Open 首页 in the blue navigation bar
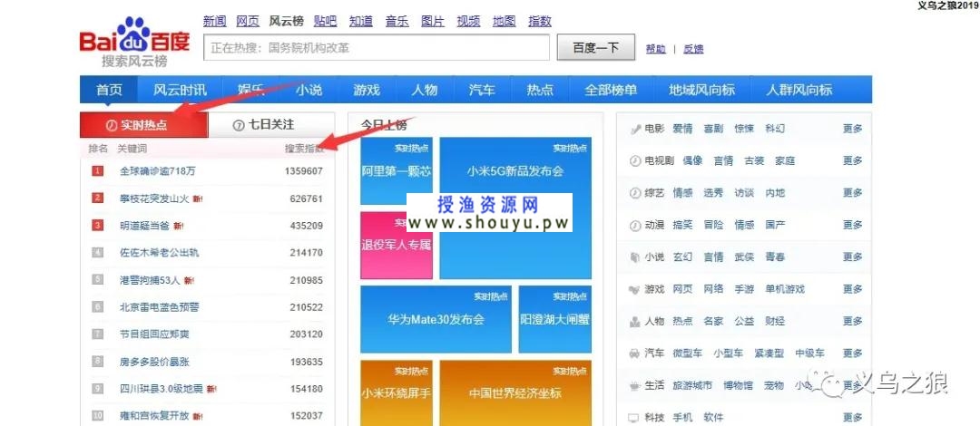980x426 pixels. click(109, 90)
